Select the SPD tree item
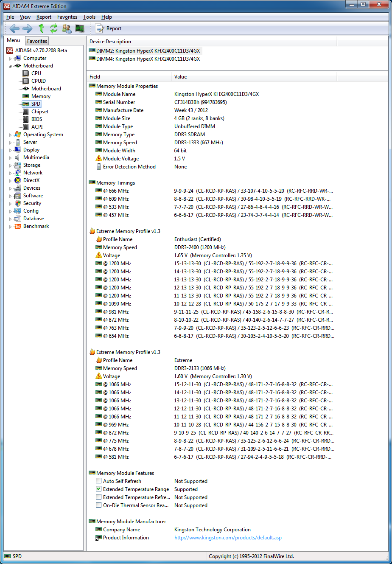 [x=36, y=104]
